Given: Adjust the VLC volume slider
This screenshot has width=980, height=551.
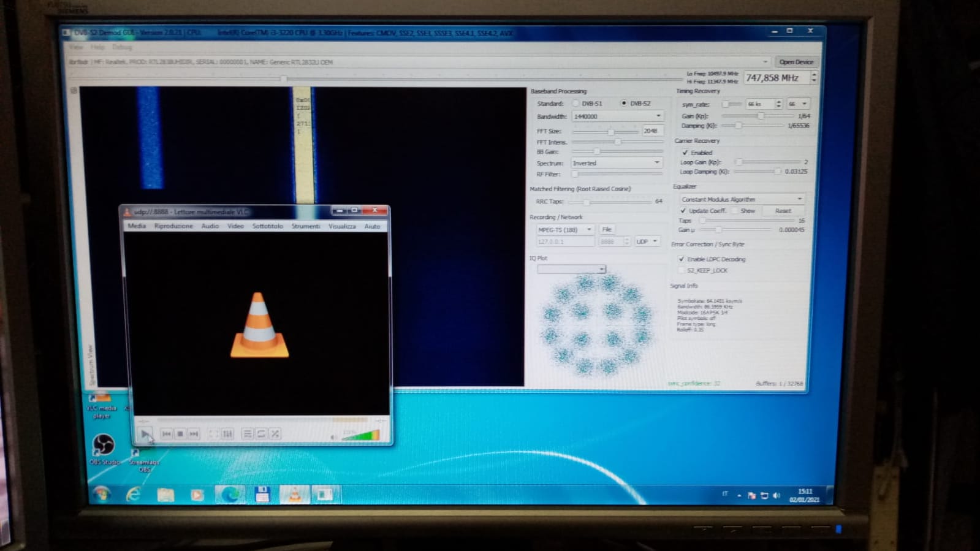Looking at the screenshot, I should (x=362, y=435).
